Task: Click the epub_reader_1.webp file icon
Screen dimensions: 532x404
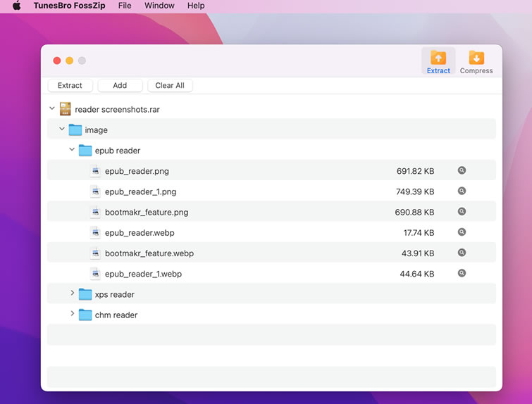Action: [95, 274]
